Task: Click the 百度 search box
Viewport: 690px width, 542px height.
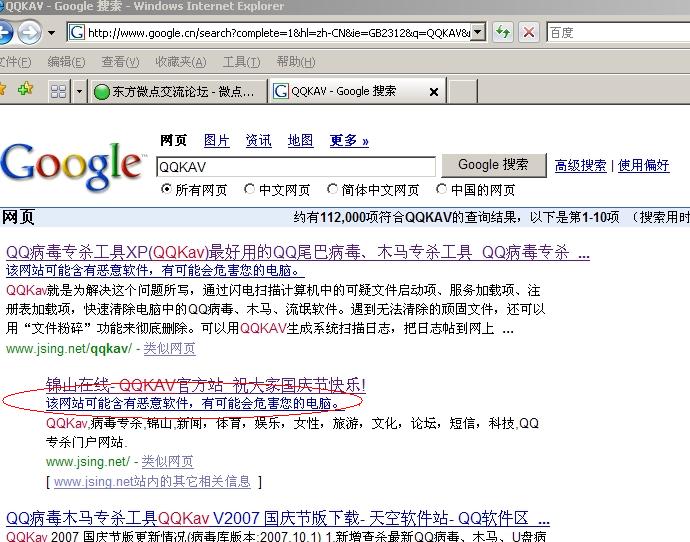Action: click(x=618, y=33)
